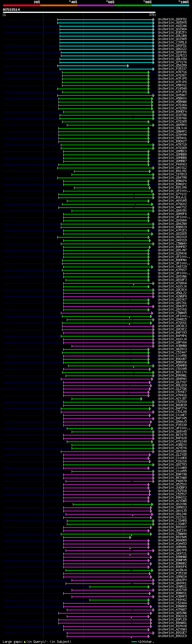This screenshot has height=644, width=192.
Task: Select the UniRef100_A5BYU2 label
Action: pos(172,85)
